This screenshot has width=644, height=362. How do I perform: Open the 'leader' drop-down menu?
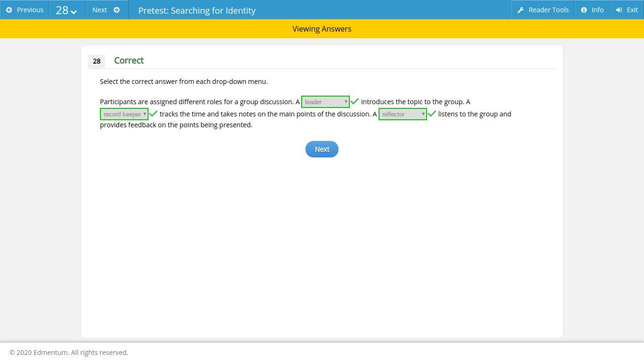325,102
